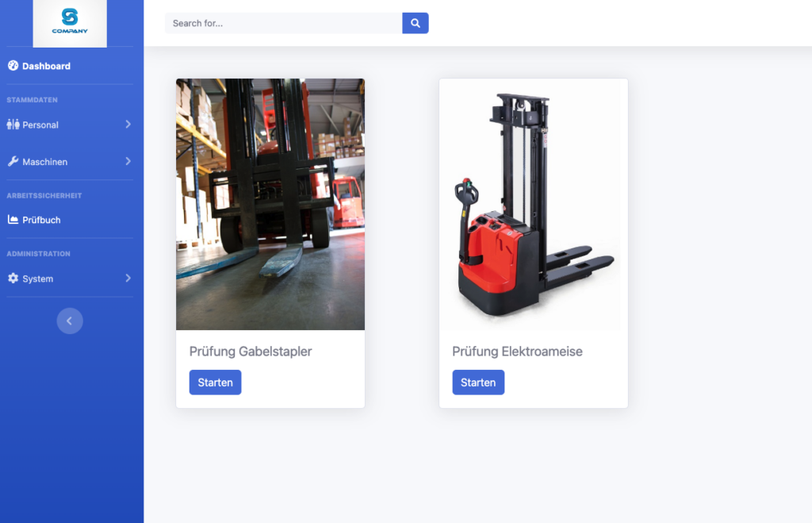Open the Dashboard menu item

pos(46,66)
